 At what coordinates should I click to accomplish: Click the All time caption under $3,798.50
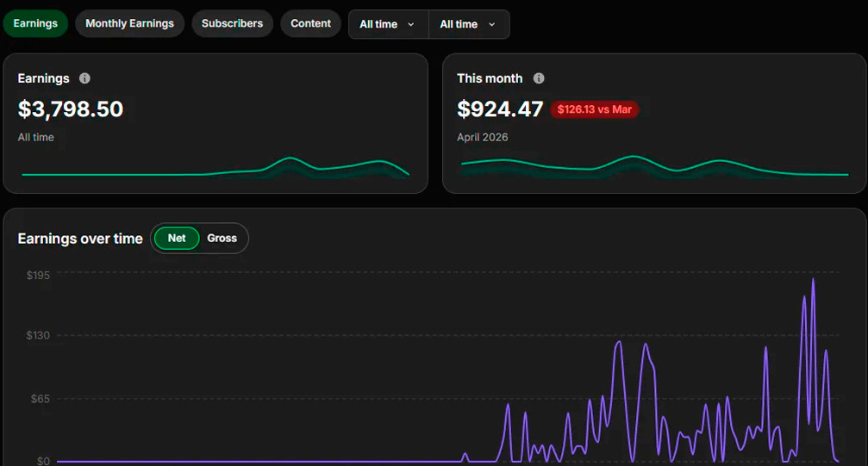point(36,137)
